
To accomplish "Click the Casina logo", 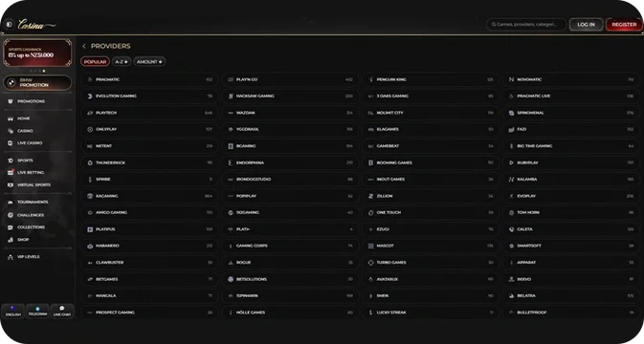I will point(36,25).
